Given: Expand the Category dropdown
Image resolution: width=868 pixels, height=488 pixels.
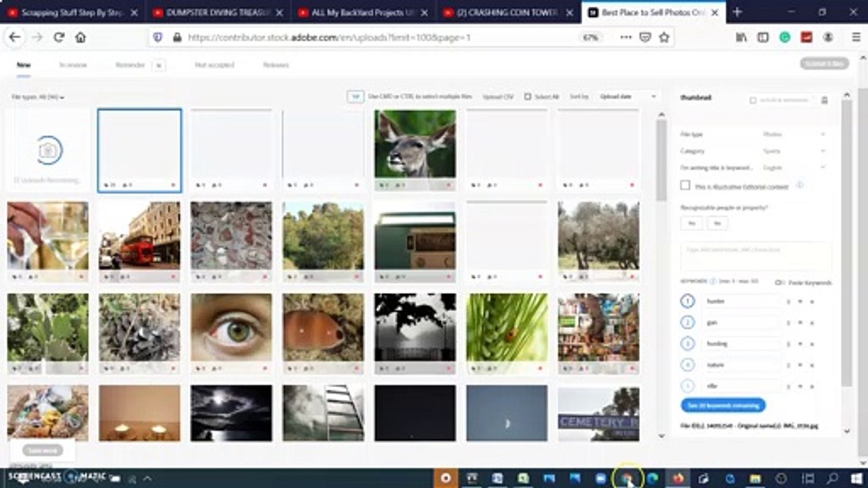Looking at the screenshot, I should point(793,151).
